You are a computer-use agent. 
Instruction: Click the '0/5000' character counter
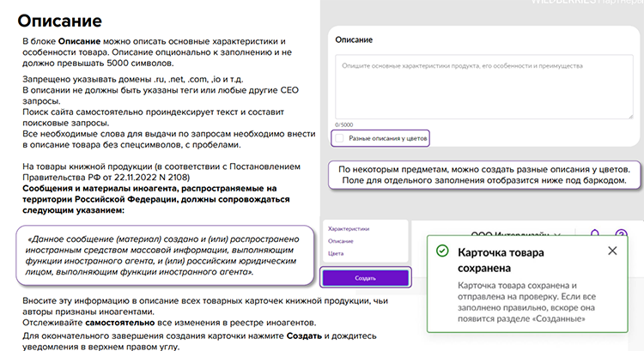pyautogui.click(x=343, y=124)
